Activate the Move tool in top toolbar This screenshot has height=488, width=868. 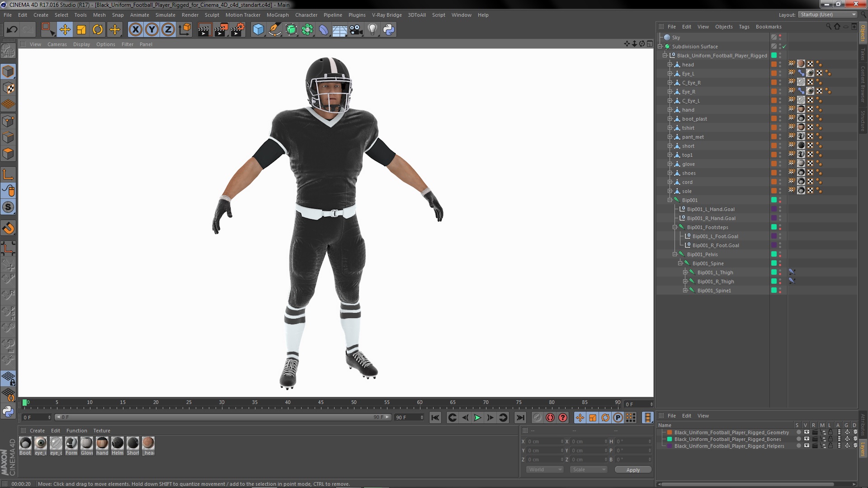(x=65, y=30)
